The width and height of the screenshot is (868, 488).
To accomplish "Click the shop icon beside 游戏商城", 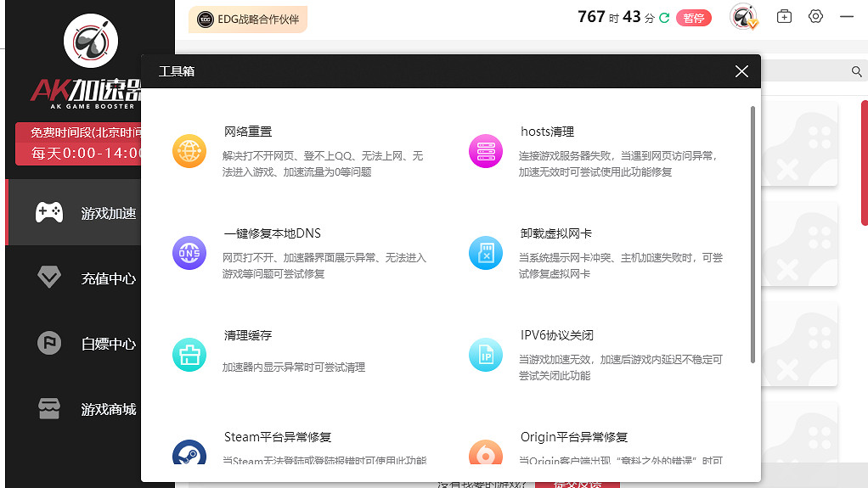I will (x=49, y=408).
